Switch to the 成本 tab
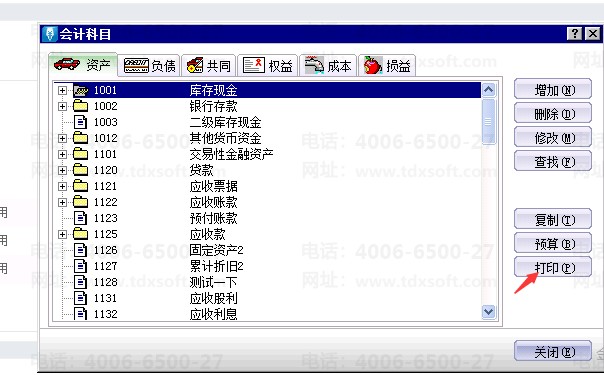 (x=328, y=66)
